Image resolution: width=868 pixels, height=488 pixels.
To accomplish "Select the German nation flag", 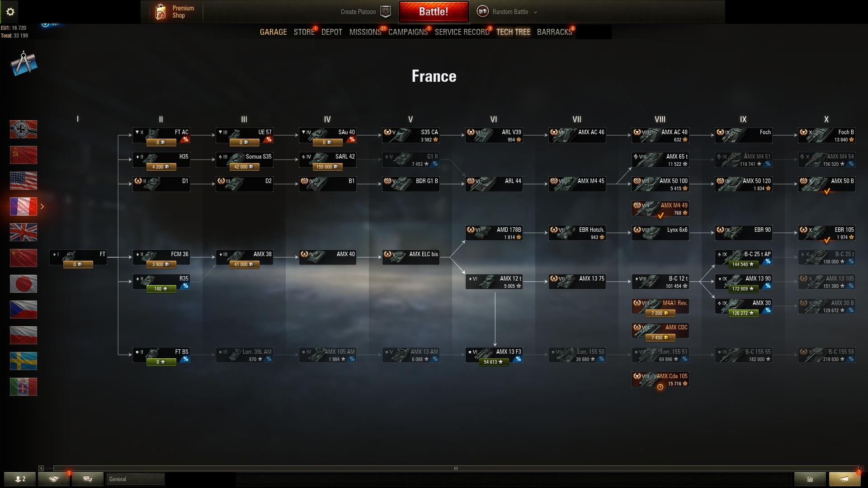I will click(24, 129).
